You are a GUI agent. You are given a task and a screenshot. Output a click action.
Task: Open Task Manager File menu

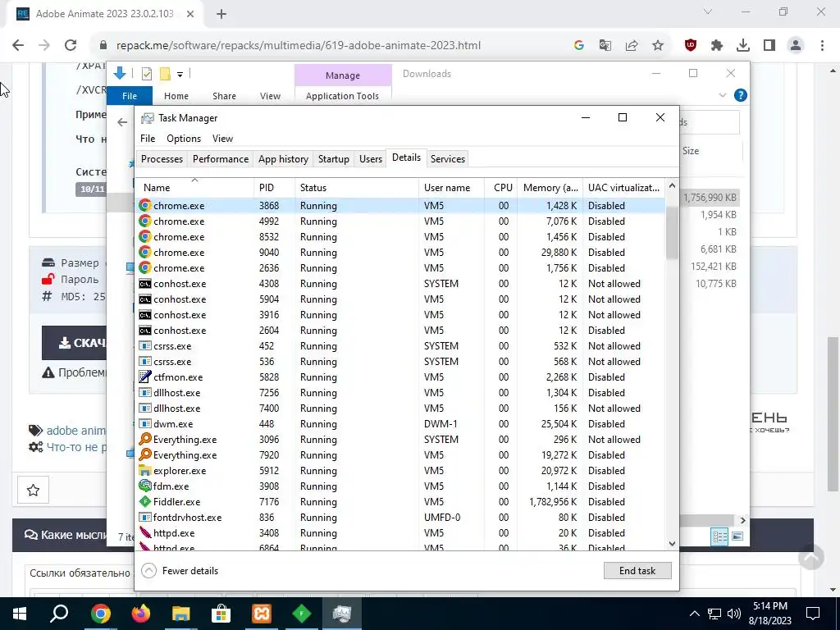pyautogui.click(x=148, y=138)
